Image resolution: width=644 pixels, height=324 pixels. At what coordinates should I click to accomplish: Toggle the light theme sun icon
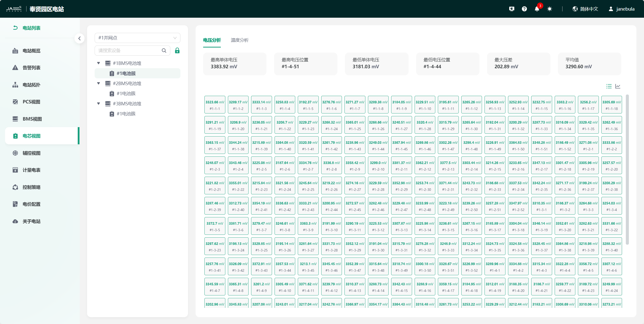[549, 9]
